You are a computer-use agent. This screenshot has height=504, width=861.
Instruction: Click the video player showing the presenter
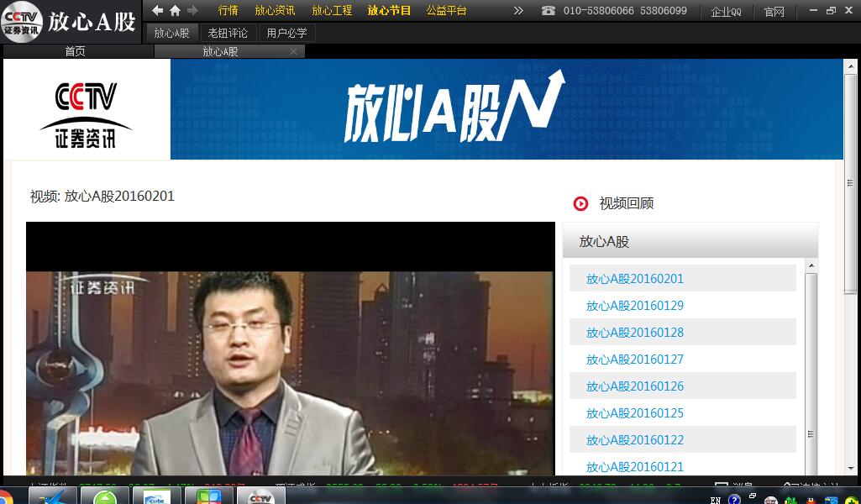point(291,349)
